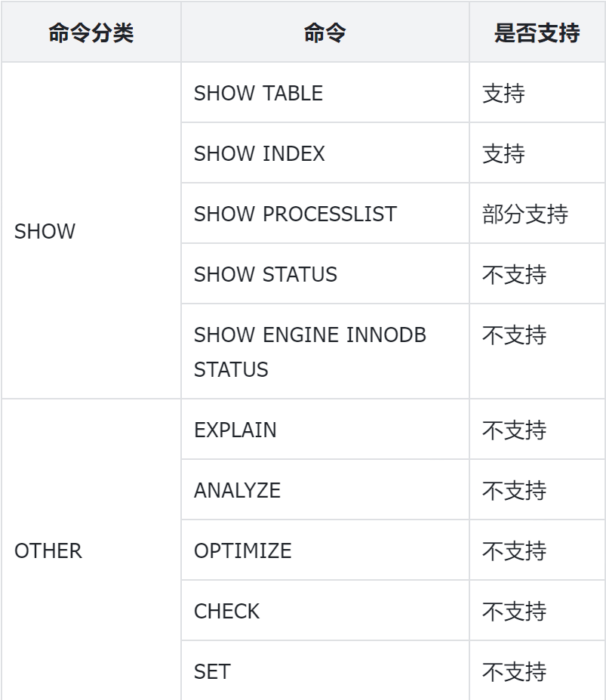Click the SHOW INDEX command cell
606x700 pixels.
pyautogui.click(x=259, y=153)
